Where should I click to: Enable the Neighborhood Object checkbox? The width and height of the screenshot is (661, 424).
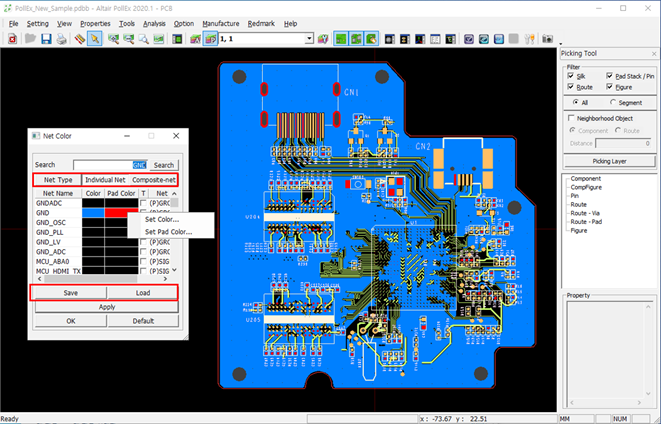click(571, 118)
